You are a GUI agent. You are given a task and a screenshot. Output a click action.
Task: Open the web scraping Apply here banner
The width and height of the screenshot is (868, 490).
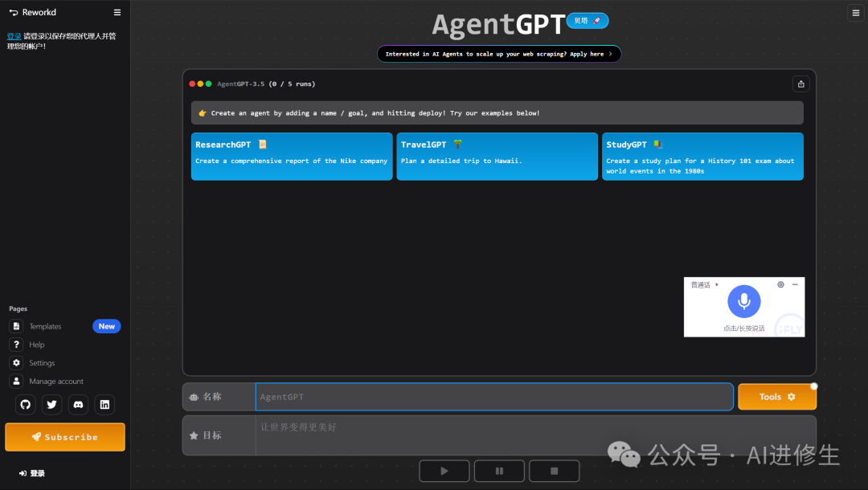pyautogui.click(x=499, y=54)
